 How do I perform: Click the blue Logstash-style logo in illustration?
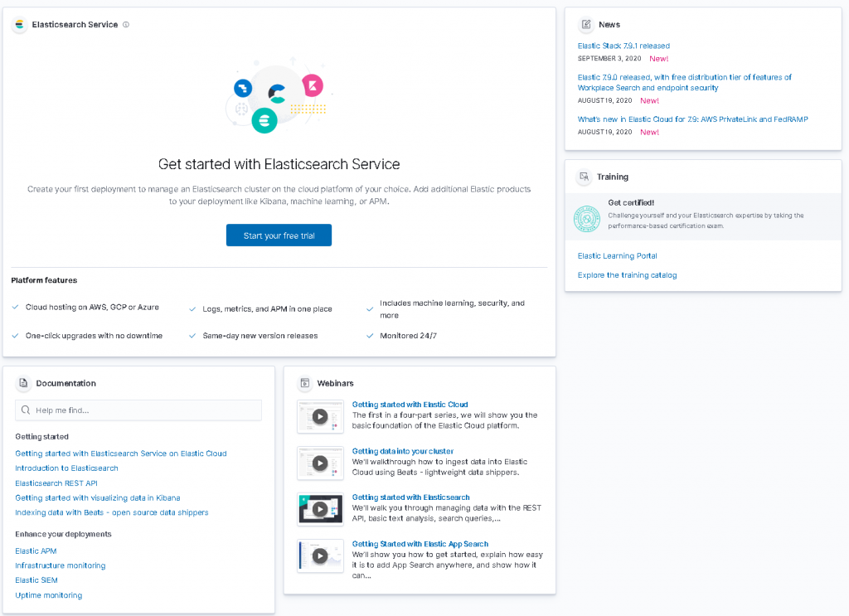(243, 88)
